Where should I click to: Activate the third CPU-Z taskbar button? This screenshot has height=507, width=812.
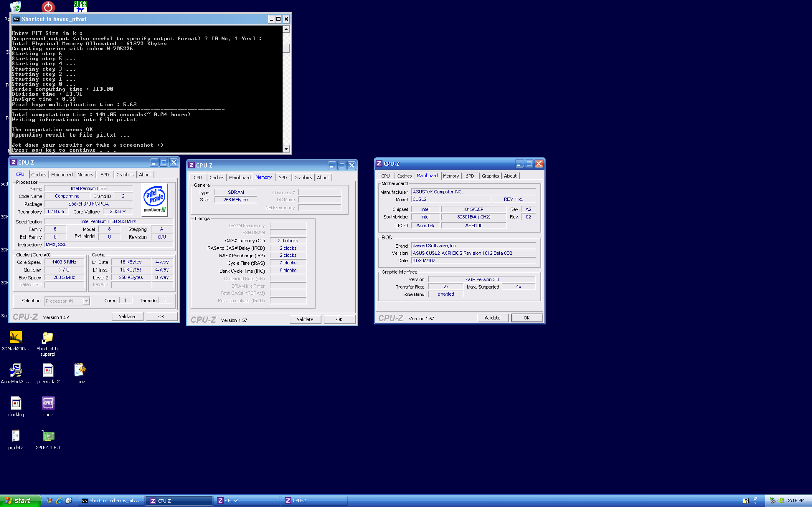314,501
